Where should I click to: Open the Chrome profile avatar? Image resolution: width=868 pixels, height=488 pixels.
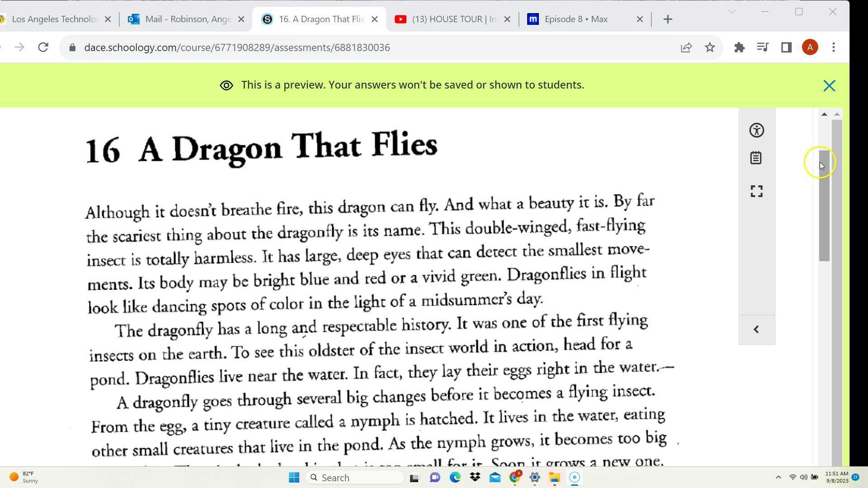click(810, 47)
